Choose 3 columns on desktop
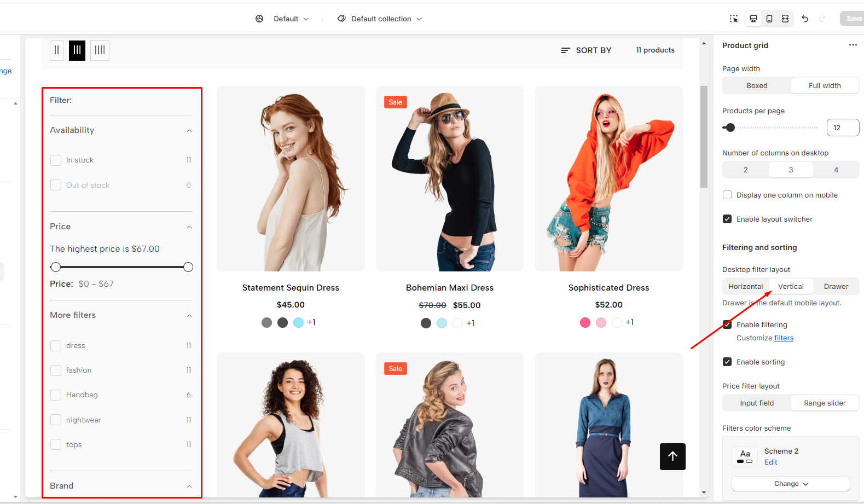Viewport: 864px width, 504px height. 791,170
